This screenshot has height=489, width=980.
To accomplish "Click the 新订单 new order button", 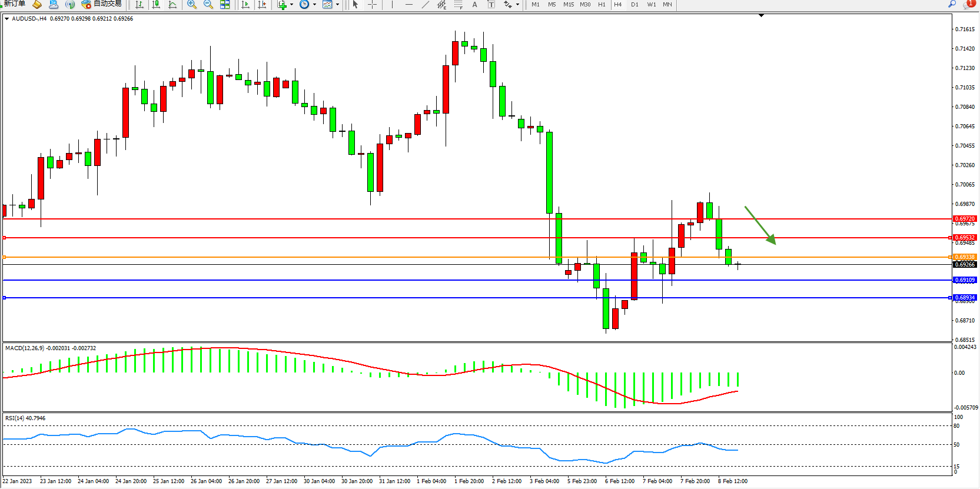I will point(15,4).
